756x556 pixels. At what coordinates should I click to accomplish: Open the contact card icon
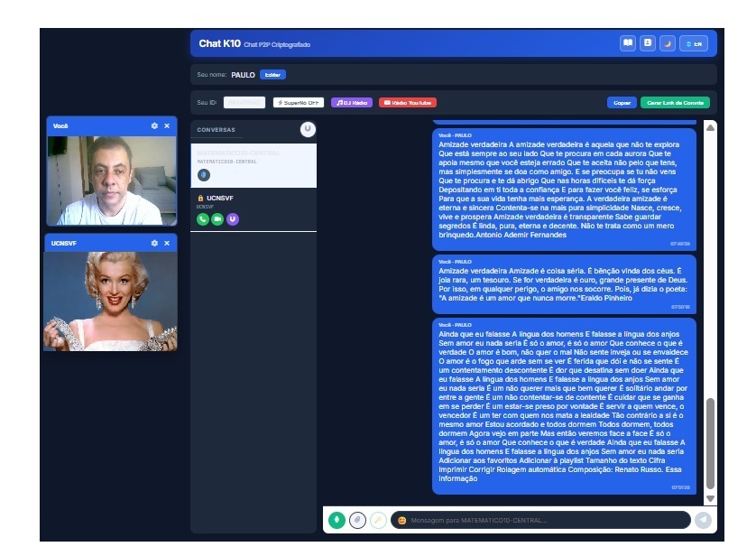(x=647, y=43)
